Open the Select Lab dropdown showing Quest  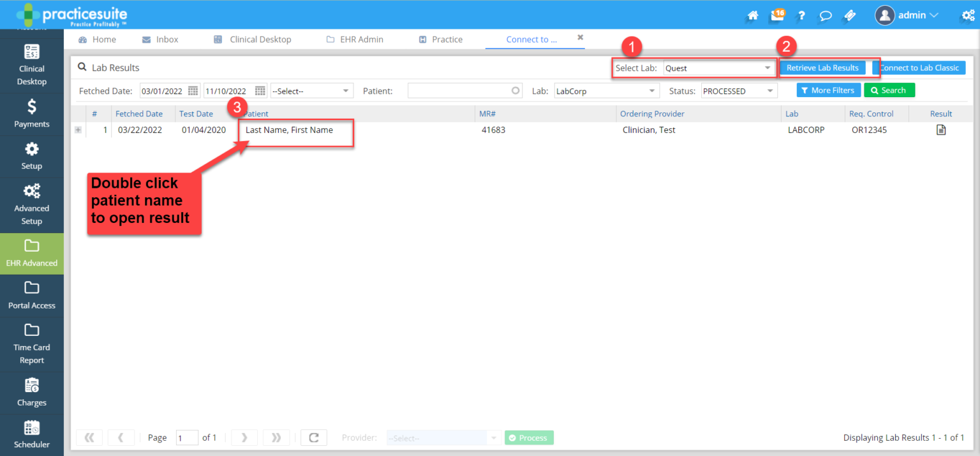718,68
